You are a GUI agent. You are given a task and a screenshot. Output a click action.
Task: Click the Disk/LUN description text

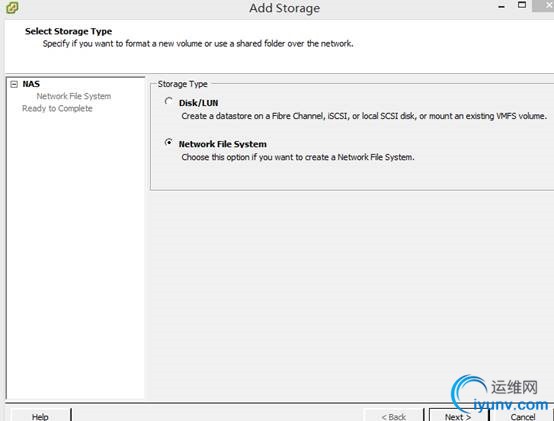pyautogui.click(x=364, y=116)
